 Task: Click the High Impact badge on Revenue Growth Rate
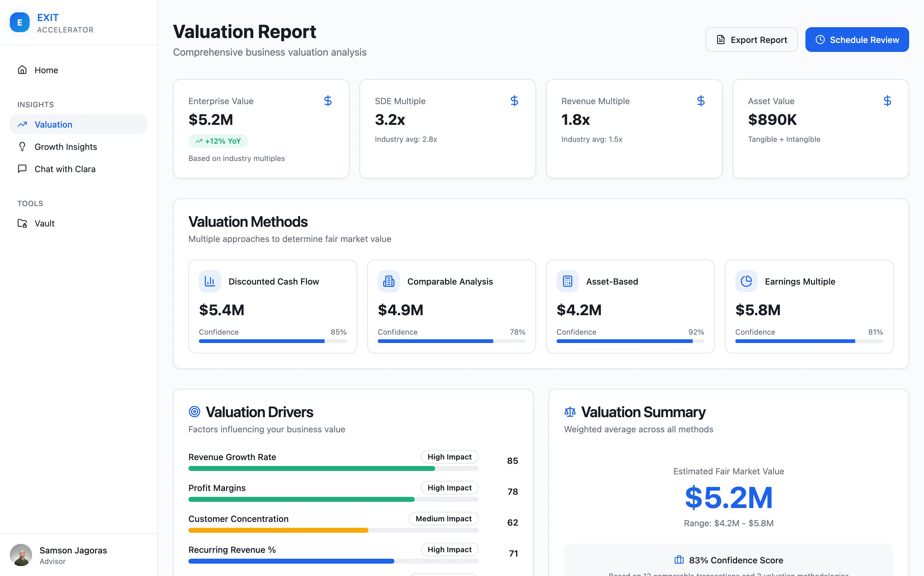(449, 456)
